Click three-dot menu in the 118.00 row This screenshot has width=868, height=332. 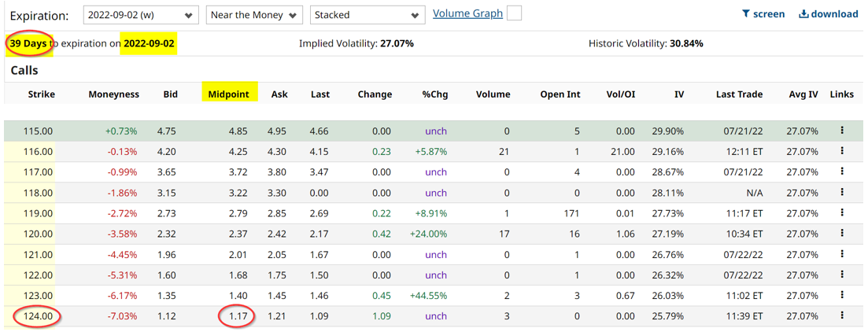(841, 193)
